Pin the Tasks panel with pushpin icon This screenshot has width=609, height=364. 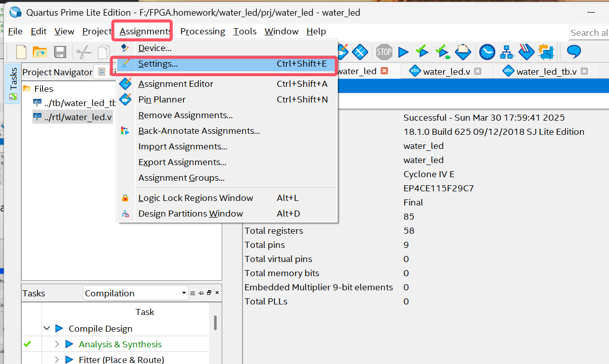200,293
